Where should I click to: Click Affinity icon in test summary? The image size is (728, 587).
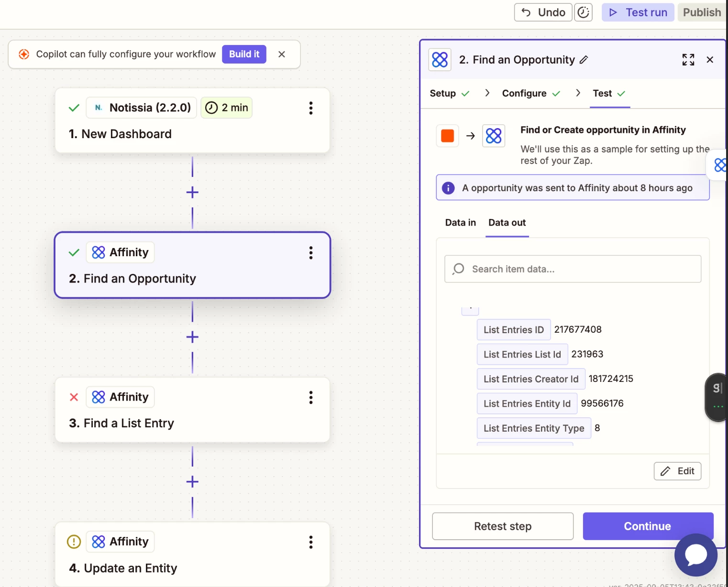pyautogui.click(x=494, y=136)
